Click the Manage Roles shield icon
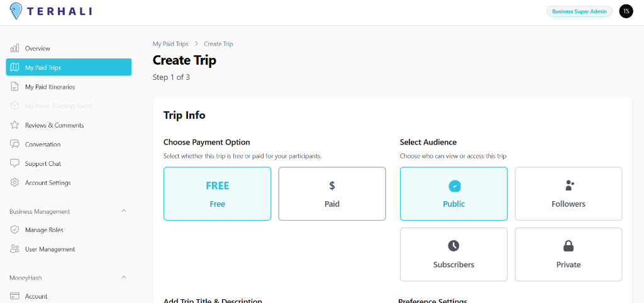Screen dimensions: 644x303 pos(15,230)
